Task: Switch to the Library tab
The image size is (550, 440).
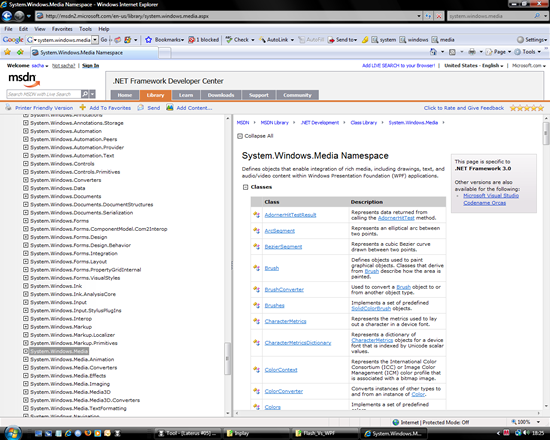Action: click(x=155, y=95)
